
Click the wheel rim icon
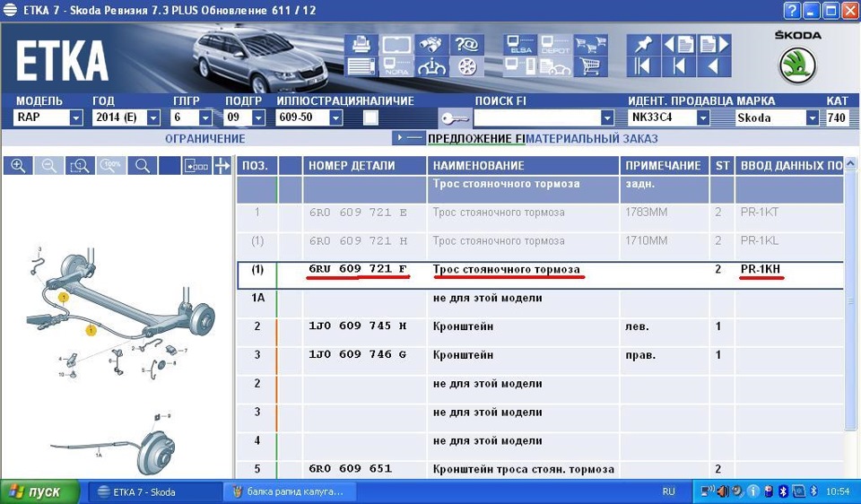tap(466, 66)
